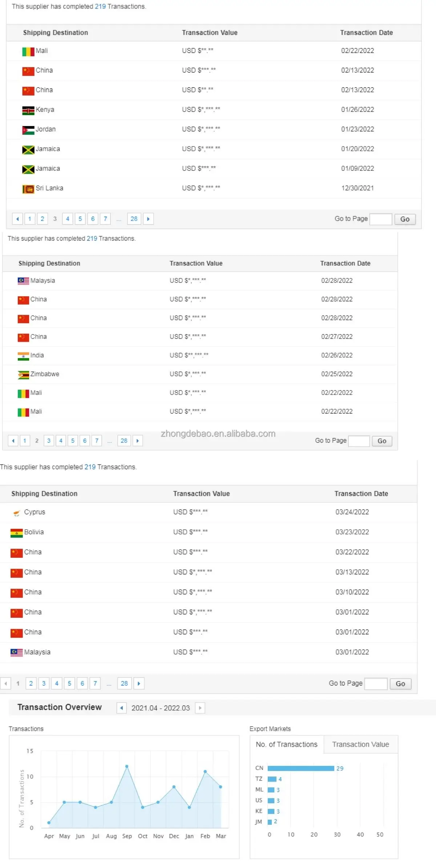Click the Export Markets label
This screenshot has height=868, width=436.
(270, 729)
